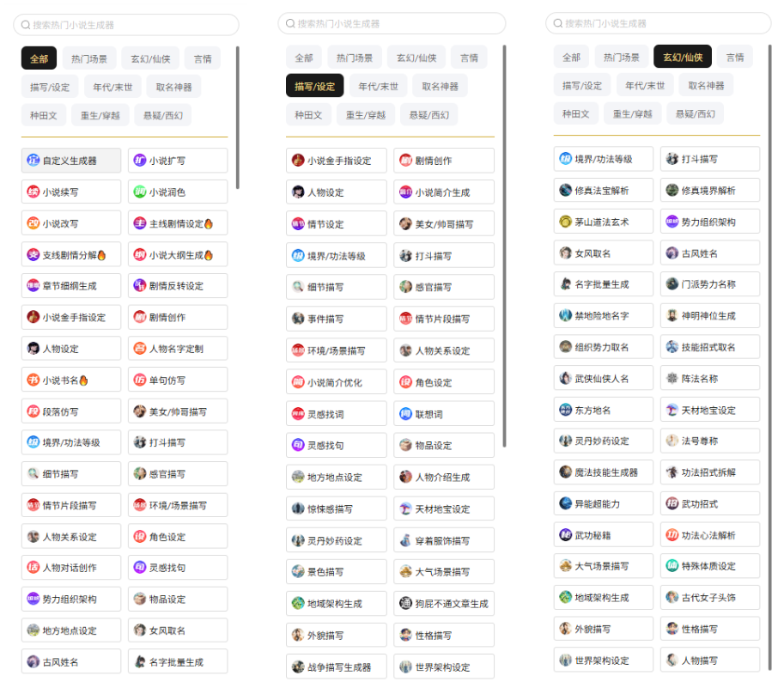Choose the 古代女子头饰 generator
This screenshot has width=784, height=688.
coord(710,598)
